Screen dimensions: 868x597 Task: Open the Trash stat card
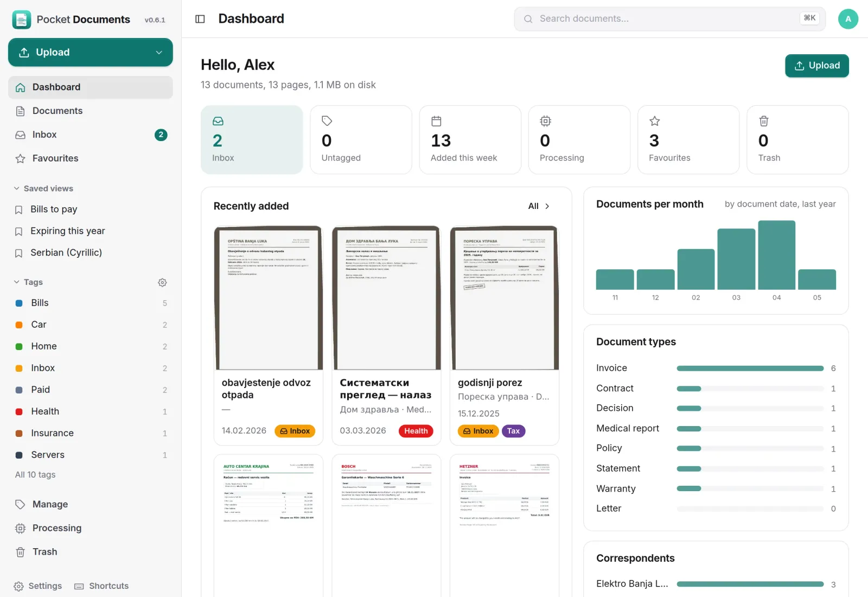797,139
